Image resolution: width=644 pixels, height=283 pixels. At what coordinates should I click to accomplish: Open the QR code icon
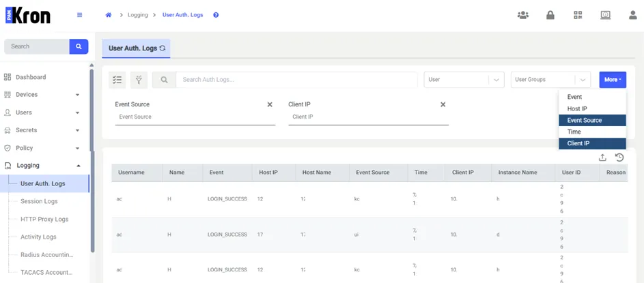coord(578,15)
